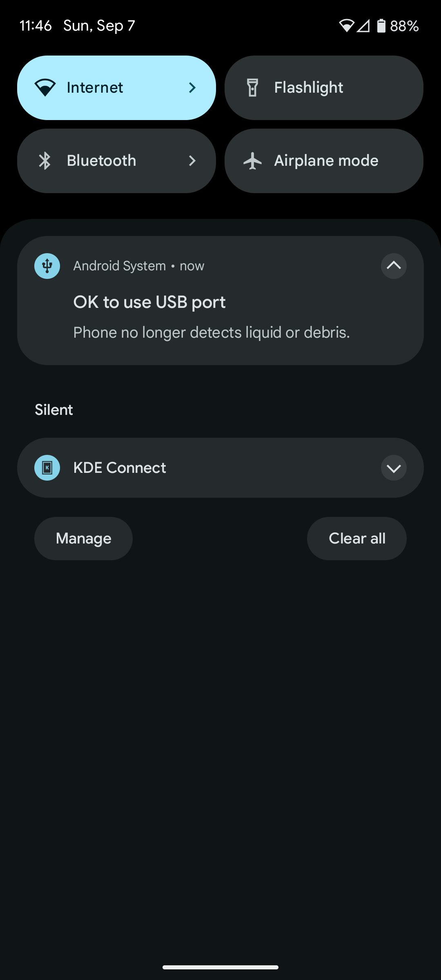Tap the Bluetooth symbol icon
Viewport: 441px width, 980px height.
[45, 161]
